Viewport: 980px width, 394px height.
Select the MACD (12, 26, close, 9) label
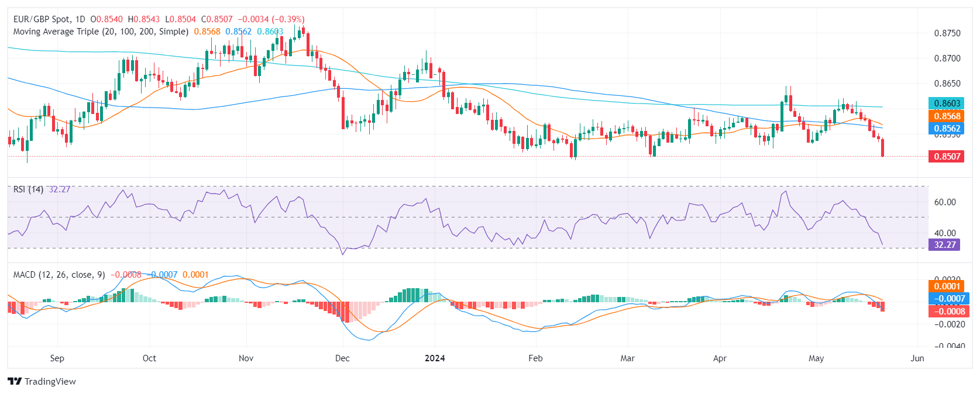(x=59, y=275)
